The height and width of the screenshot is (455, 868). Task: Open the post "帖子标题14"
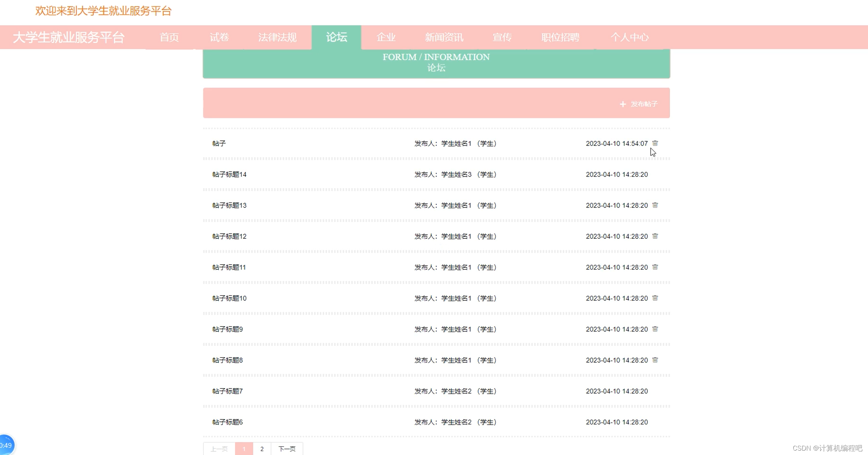pyautogui.click(x=228, y=174)
